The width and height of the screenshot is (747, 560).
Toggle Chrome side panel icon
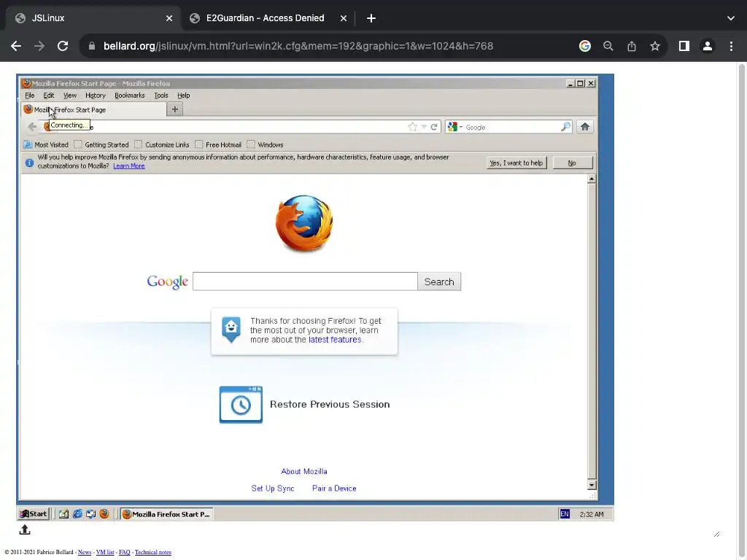pos(684,46)
